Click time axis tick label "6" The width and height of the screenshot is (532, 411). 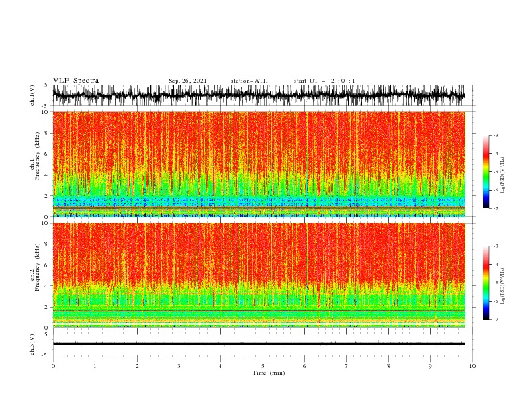(x=304, y=366)
